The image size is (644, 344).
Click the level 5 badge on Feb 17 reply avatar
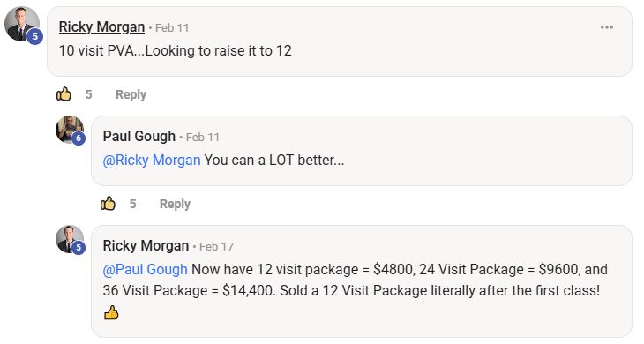tap(79, 248)
